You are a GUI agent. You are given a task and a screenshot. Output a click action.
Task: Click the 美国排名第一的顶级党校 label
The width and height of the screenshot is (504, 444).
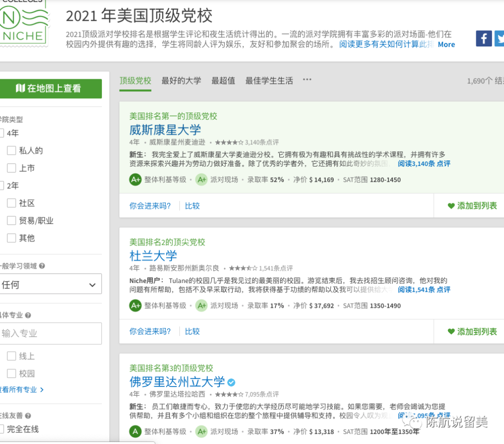(173, 116)
